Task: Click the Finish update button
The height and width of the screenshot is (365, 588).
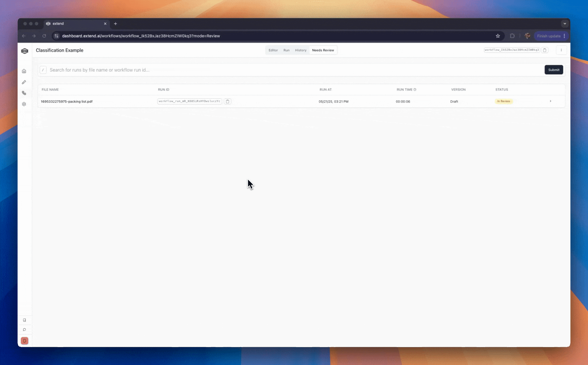Action: click(548, 36)
